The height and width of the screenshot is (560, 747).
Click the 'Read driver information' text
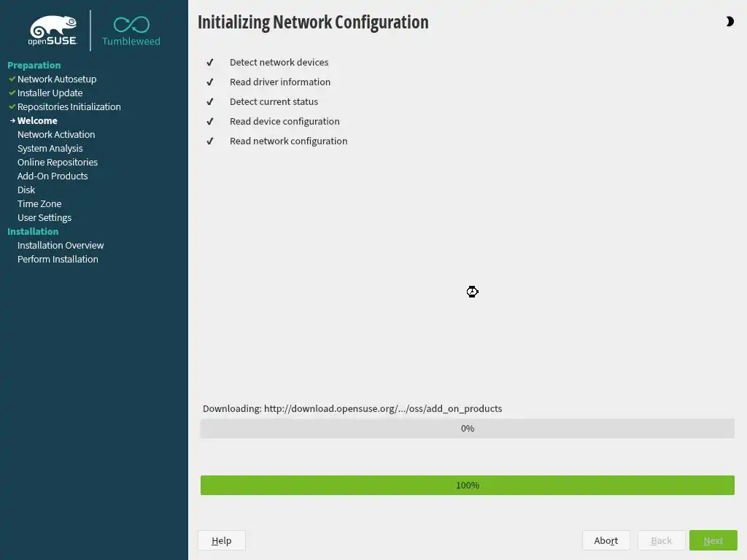280,82
